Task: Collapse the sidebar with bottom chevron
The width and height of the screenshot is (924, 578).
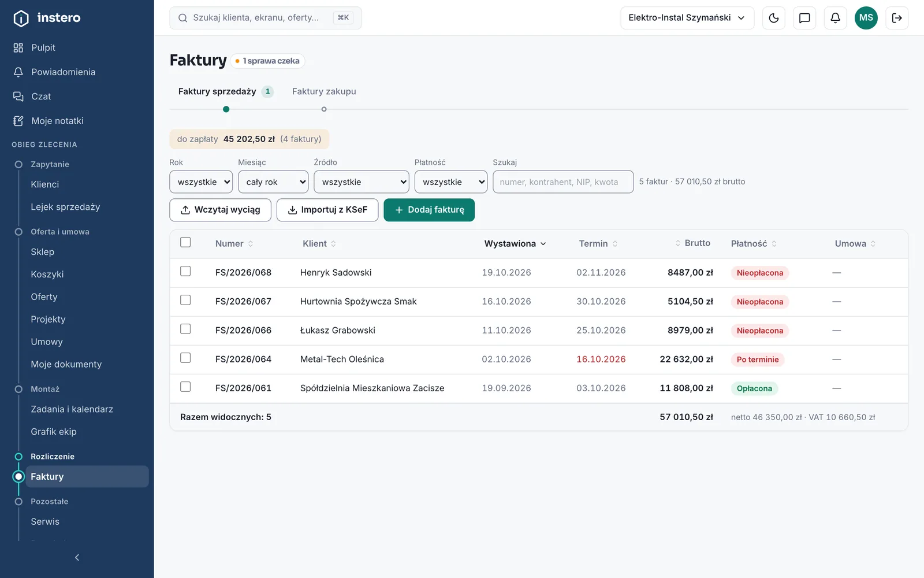Action: coord(77,557)
